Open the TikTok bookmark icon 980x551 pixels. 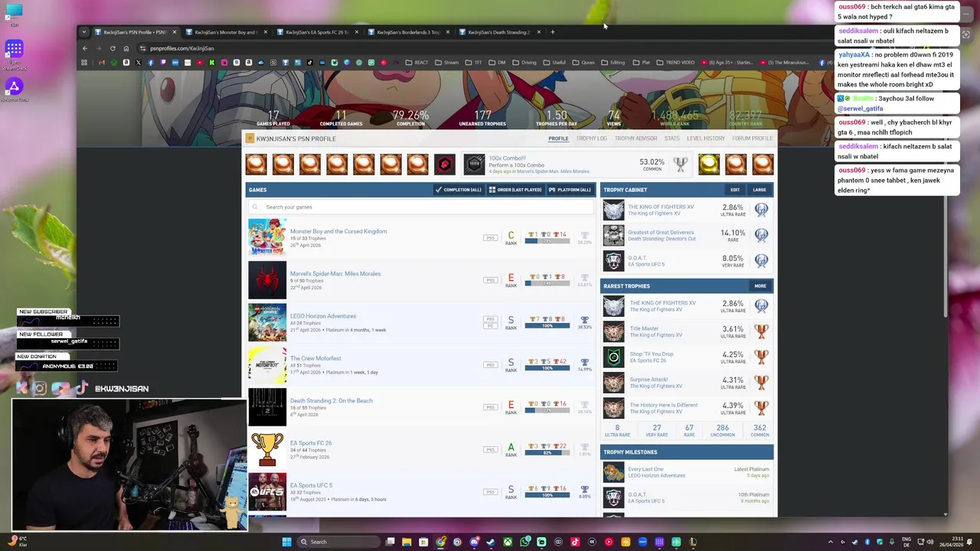click(x=310, y=63)
